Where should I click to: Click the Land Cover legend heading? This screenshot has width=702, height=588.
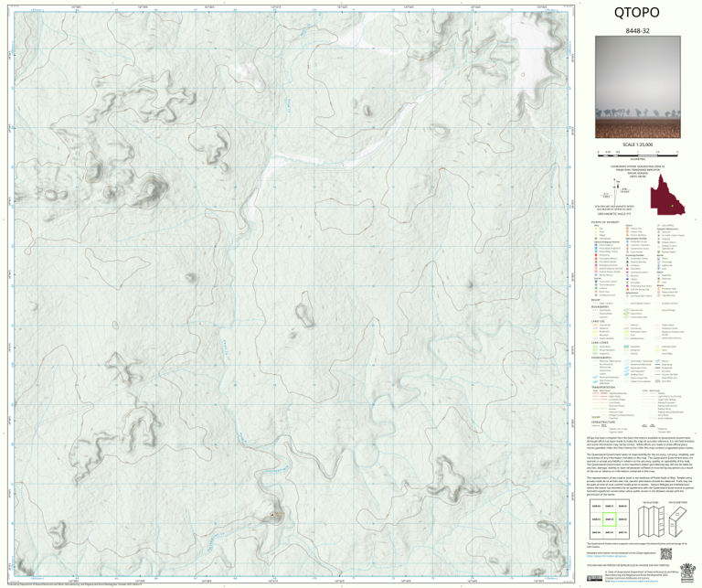(600, 343)
